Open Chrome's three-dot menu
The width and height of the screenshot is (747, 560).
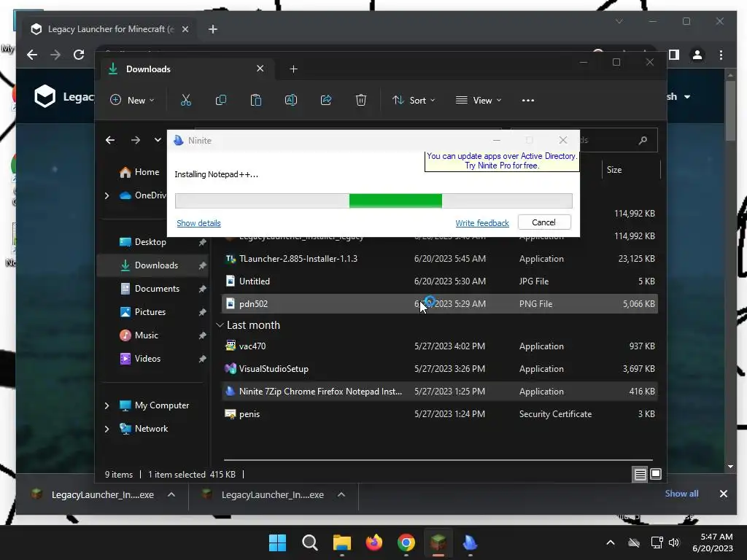tap(721, 55)
